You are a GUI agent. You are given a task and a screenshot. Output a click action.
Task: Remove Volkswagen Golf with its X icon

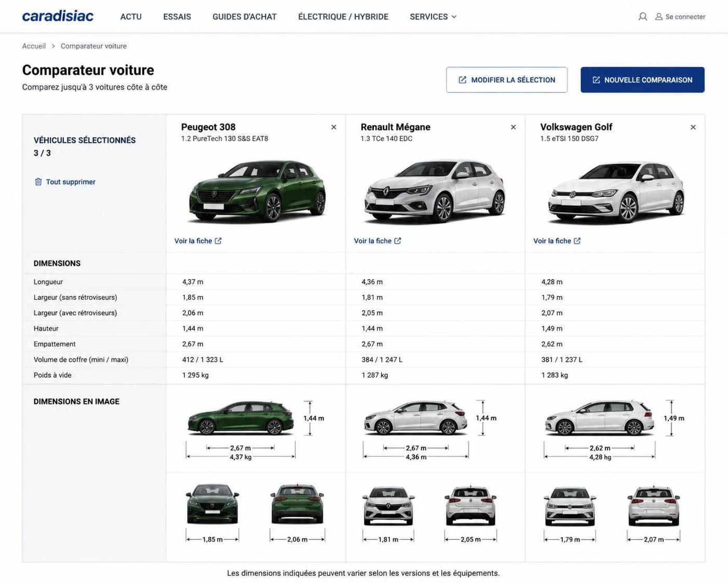(x=693, y=127)
